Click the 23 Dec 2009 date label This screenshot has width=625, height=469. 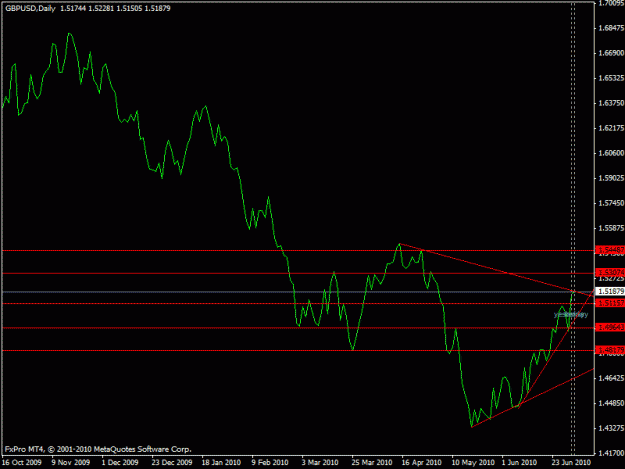pyautogui.click(x=172, y=462)
